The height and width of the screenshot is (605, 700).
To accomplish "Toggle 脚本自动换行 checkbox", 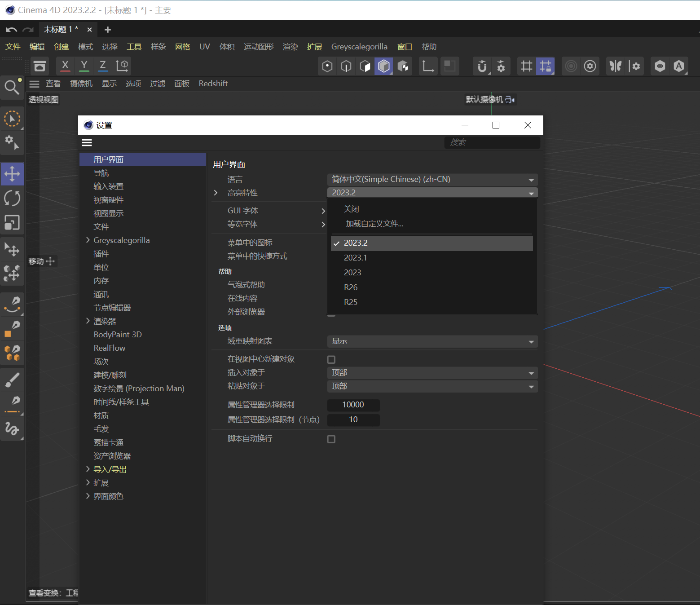I will pyautogui.click(x=331, y=439).
